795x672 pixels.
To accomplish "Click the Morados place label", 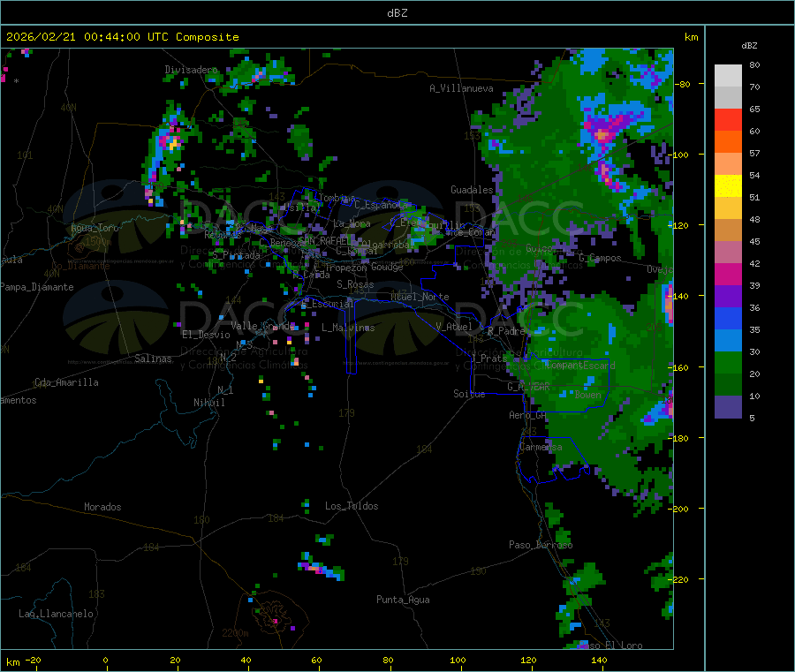I will 102,507.
